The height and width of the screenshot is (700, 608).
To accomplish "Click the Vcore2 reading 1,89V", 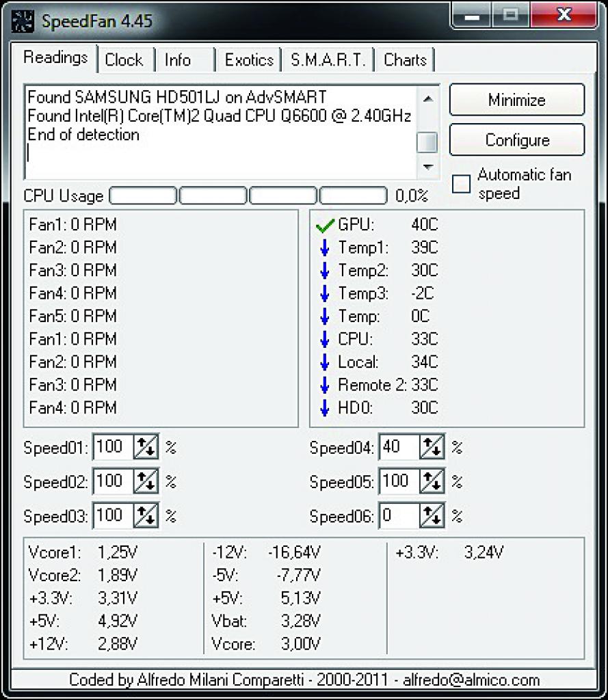I will [118, 575].
